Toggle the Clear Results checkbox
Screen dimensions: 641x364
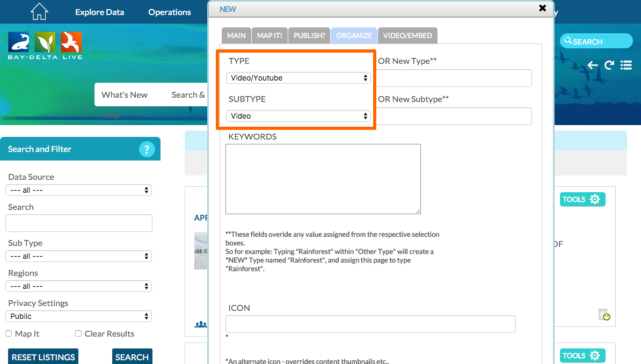tap(78, 333)
